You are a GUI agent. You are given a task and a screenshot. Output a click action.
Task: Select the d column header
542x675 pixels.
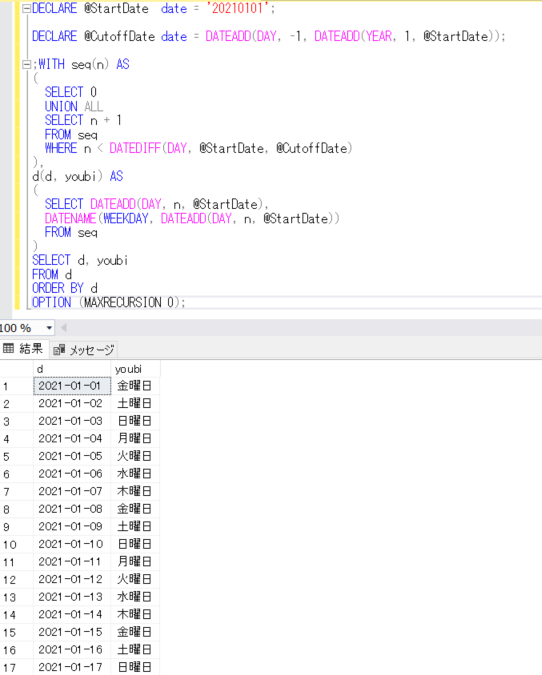(72, 369)
